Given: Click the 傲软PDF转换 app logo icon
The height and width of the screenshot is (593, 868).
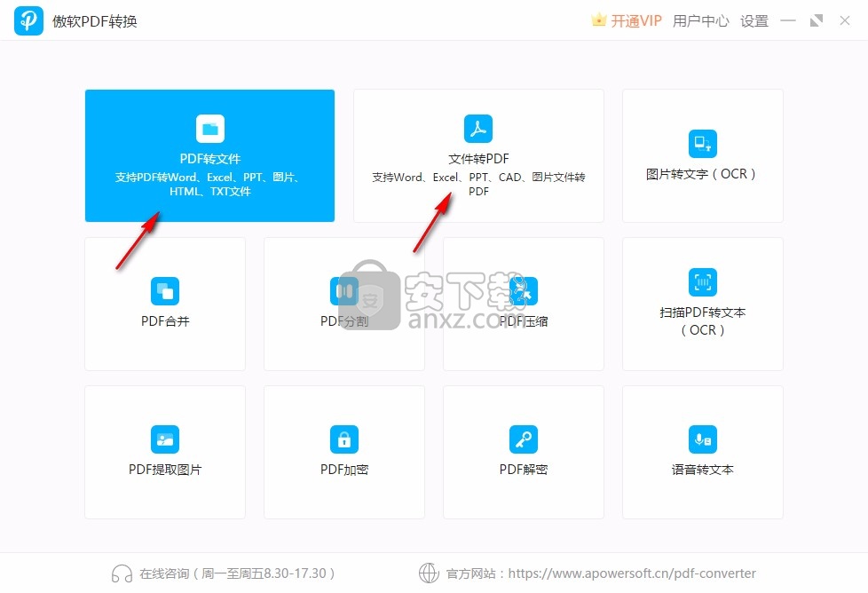Looking at the screenshot, I should pyautogui.click(x=28, y=21).
